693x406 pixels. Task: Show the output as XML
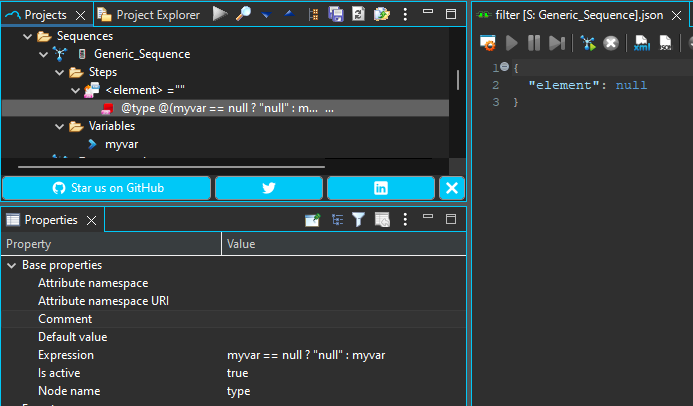coord(642,43)
